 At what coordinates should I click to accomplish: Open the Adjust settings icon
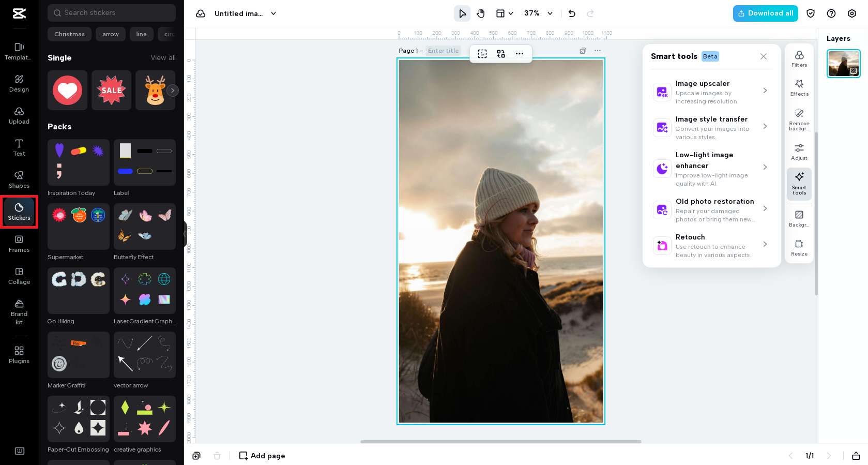(799, 152)
